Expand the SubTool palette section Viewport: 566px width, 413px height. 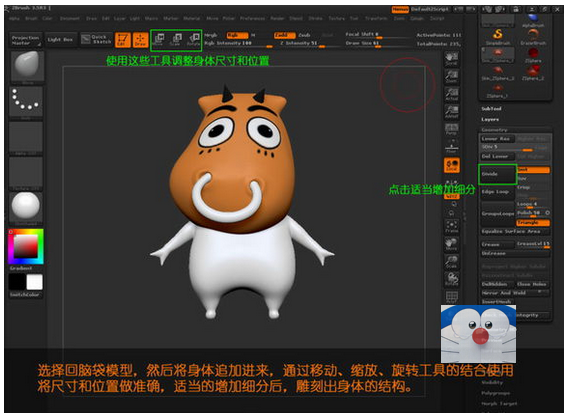[x=491, y=109]
